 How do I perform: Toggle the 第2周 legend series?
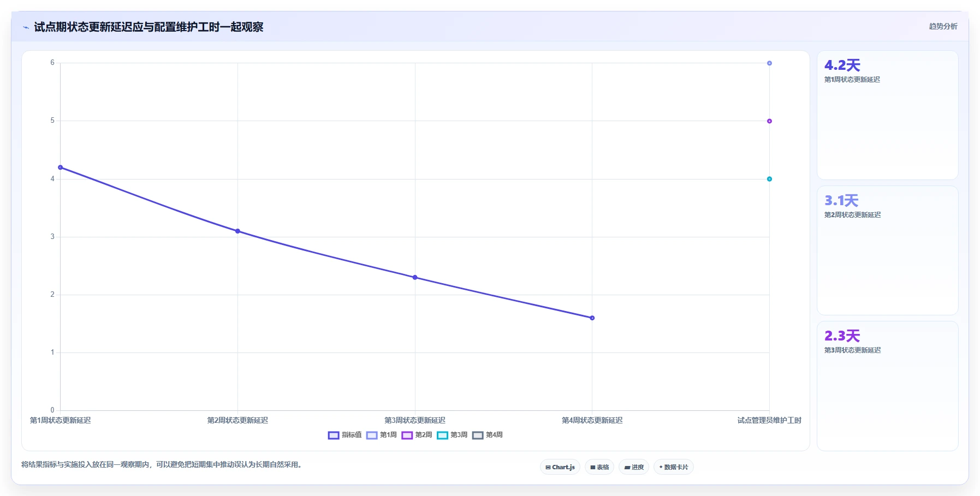click(417, 435)
